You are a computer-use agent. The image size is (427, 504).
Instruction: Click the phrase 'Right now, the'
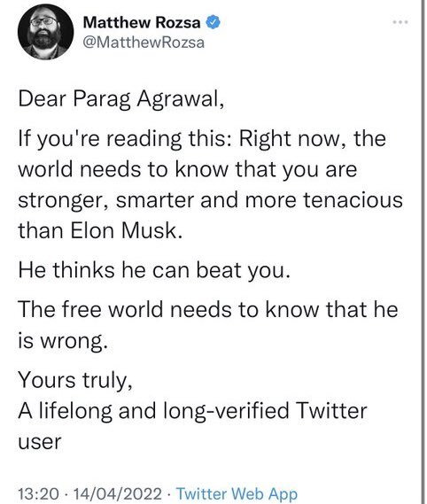pos(312,139)
